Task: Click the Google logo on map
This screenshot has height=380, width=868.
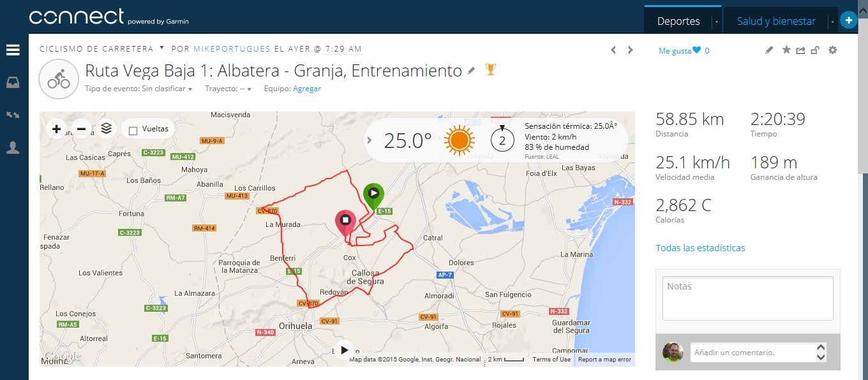Action: pos(63,356)
